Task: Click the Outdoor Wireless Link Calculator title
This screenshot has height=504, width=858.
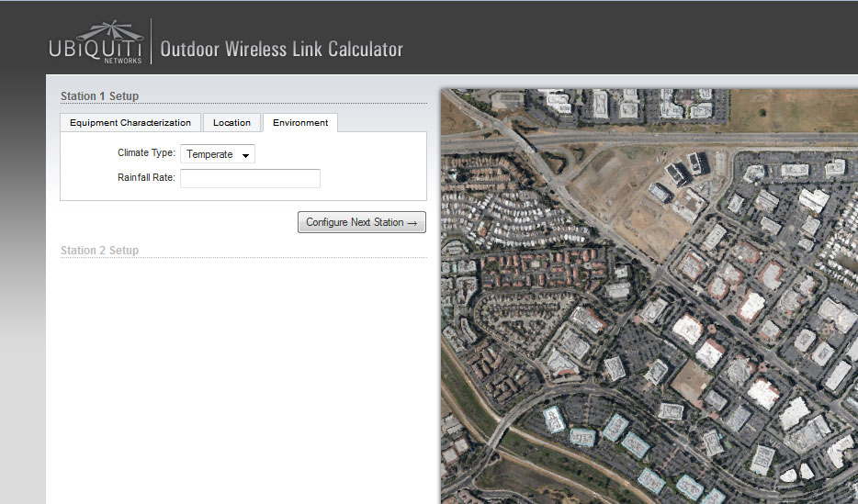Action: click(281, 50)
